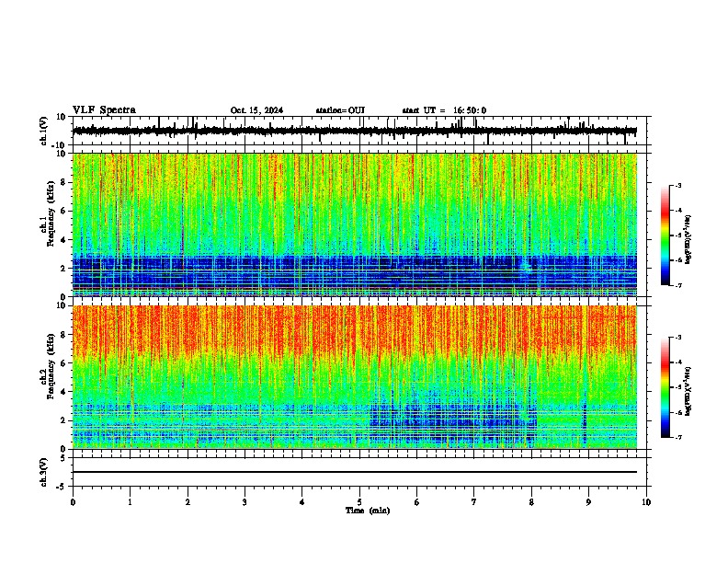
Task: Click the time axis tick label '8'
Action: coord(531,502)
